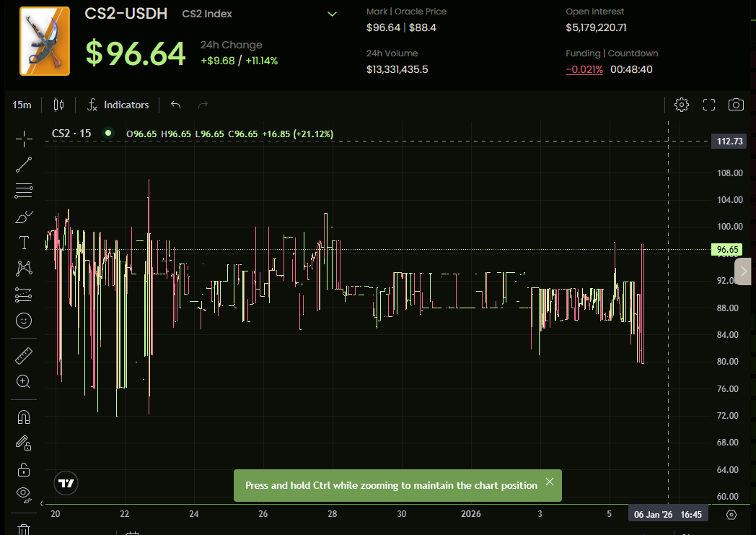Expand the right side panel arrow
The width and height of the screenshot is (756, 535).
point(743,271)
